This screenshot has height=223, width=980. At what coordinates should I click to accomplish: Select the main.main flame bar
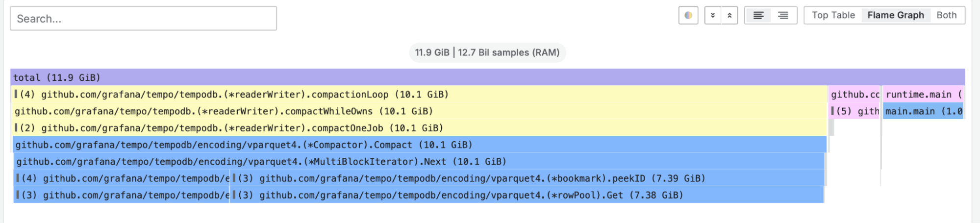coord(923,111)
